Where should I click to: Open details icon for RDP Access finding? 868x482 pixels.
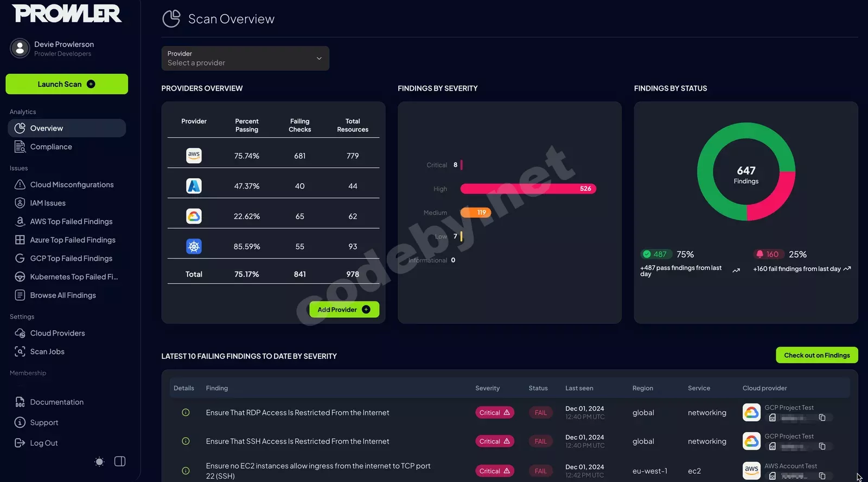[186, 413]
